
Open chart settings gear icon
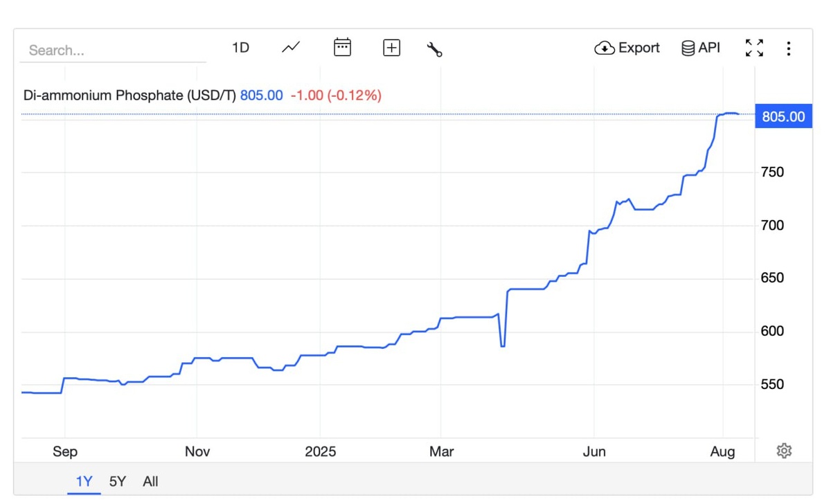click(x=784, y=451)
